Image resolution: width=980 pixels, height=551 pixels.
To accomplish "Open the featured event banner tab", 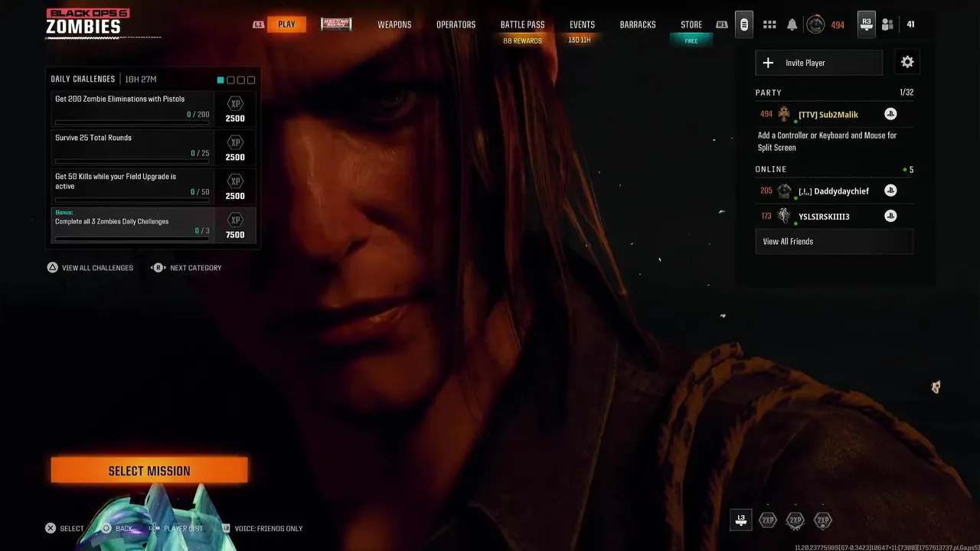I will click(336, 24).
